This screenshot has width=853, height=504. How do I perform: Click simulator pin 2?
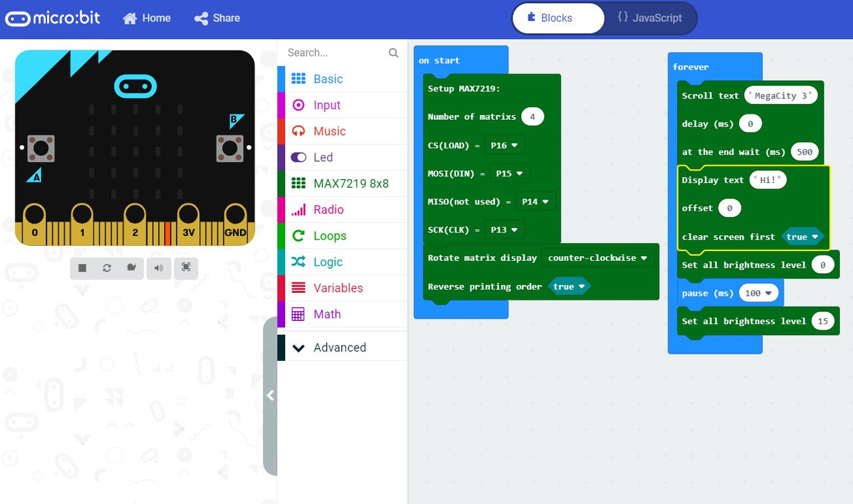(135, 224)
